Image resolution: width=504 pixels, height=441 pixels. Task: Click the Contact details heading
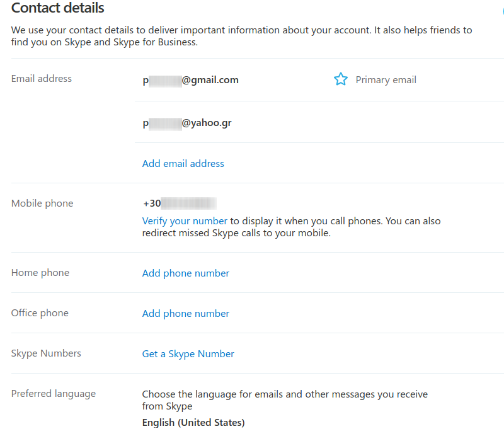tap(57, 8)
